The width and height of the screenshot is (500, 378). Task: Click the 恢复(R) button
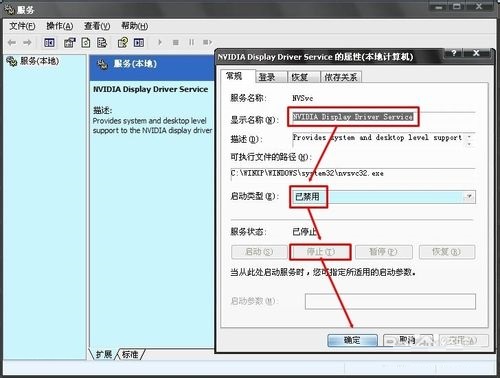tap(447, 252)
